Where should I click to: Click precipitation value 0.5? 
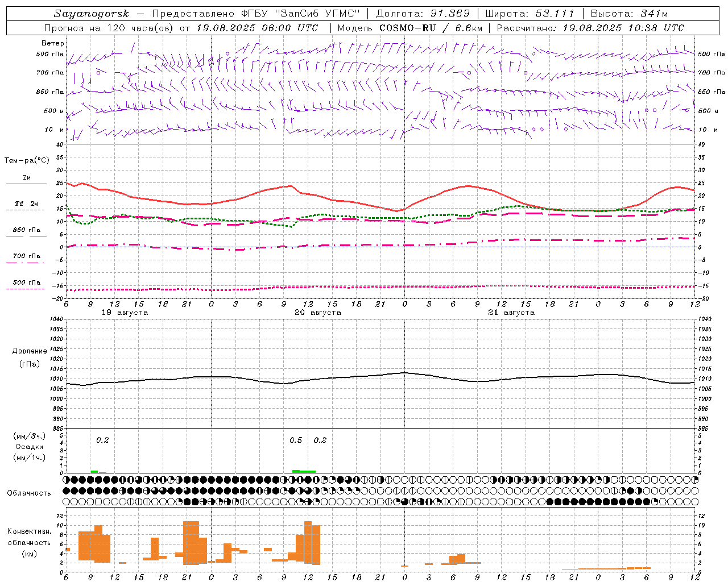[296, 440]
